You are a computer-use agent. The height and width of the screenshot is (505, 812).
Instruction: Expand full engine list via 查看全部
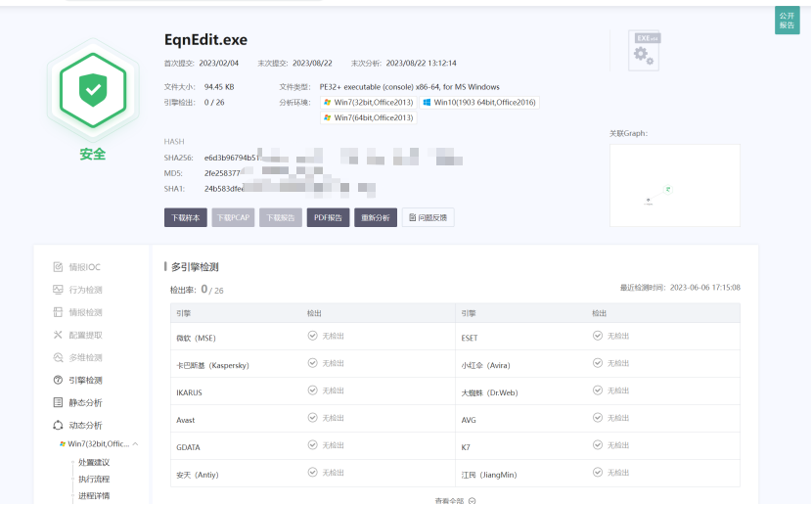pyautogui.click(x=455, y=500)
